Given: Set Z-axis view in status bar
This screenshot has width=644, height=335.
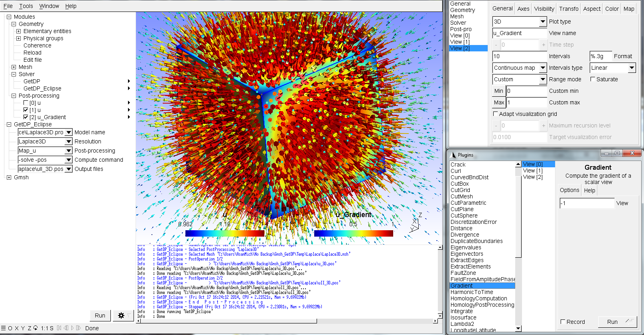Looking at the screenshot, I should (30, 328).
